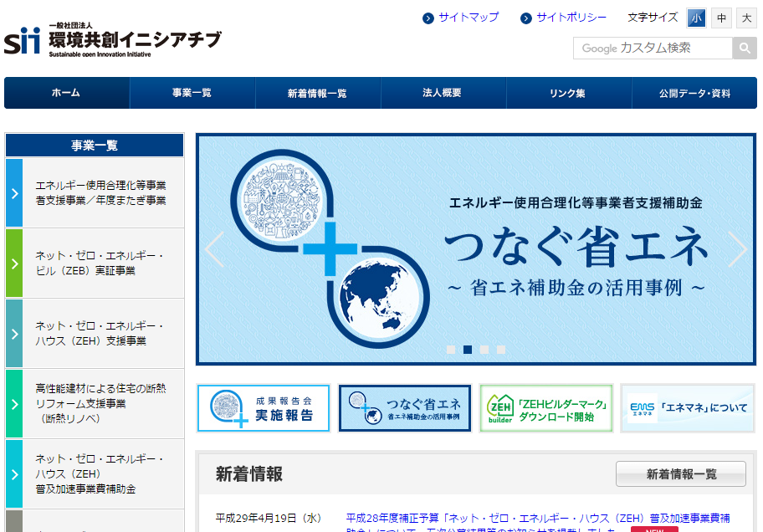The image size is (763, 532).
Task: Open ZEHビルダーマーク ダウンロード開始 banner
Action: pos(546,408)
